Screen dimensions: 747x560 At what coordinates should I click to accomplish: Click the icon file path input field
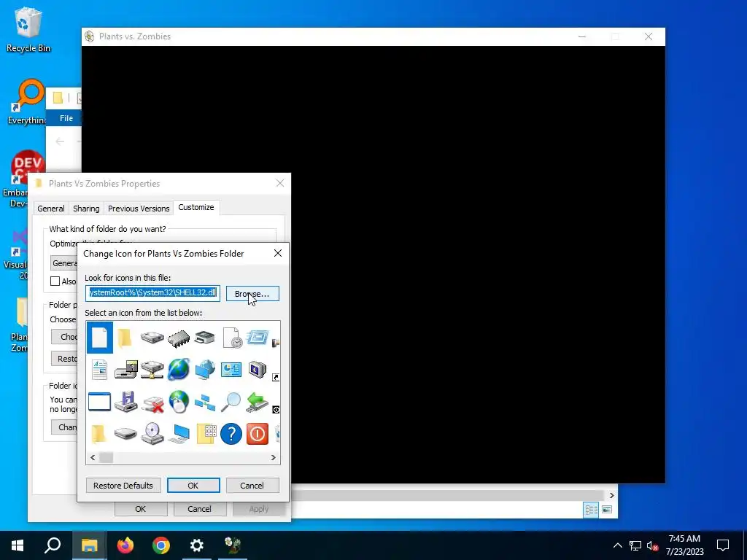[152, 293]
